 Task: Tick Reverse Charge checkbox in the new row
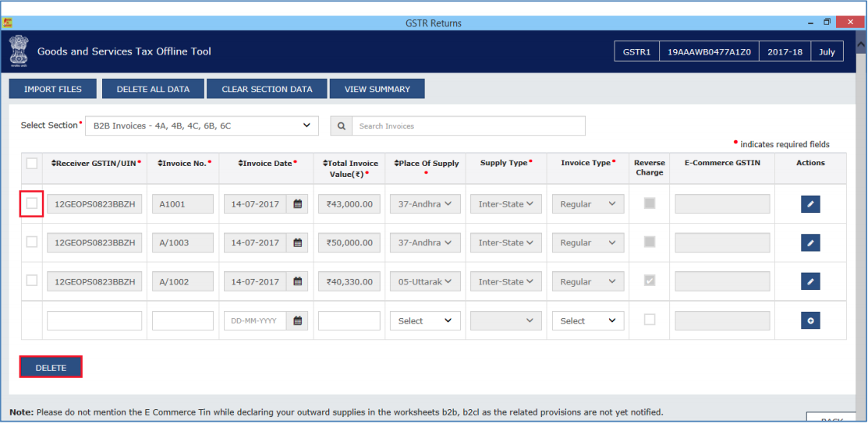click(650, 320)
